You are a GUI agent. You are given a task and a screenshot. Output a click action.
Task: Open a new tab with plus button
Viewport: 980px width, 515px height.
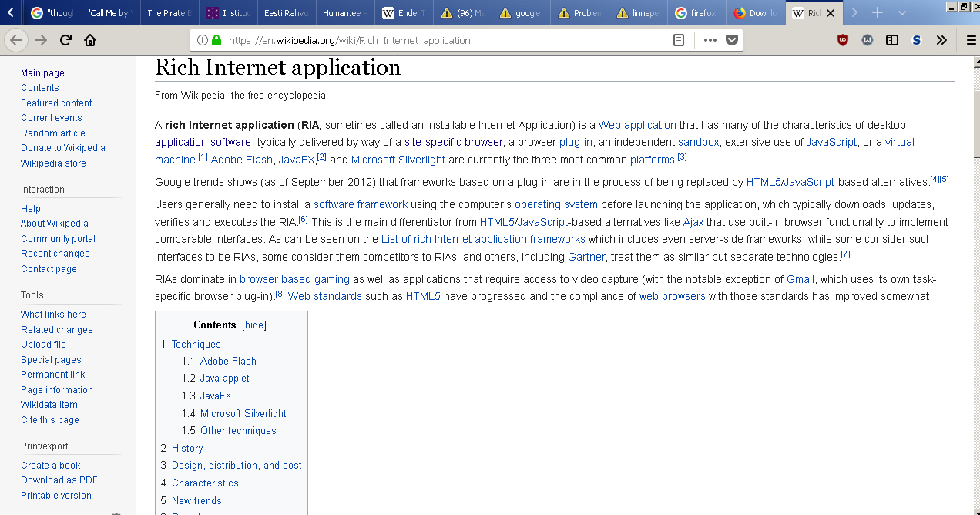pos(877,13)
